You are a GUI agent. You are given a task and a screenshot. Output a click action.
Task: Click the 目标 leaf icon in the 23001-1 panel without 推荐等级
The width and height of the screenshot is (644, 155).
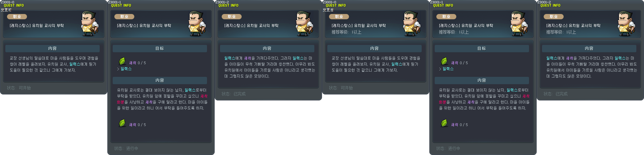[122, 61]
